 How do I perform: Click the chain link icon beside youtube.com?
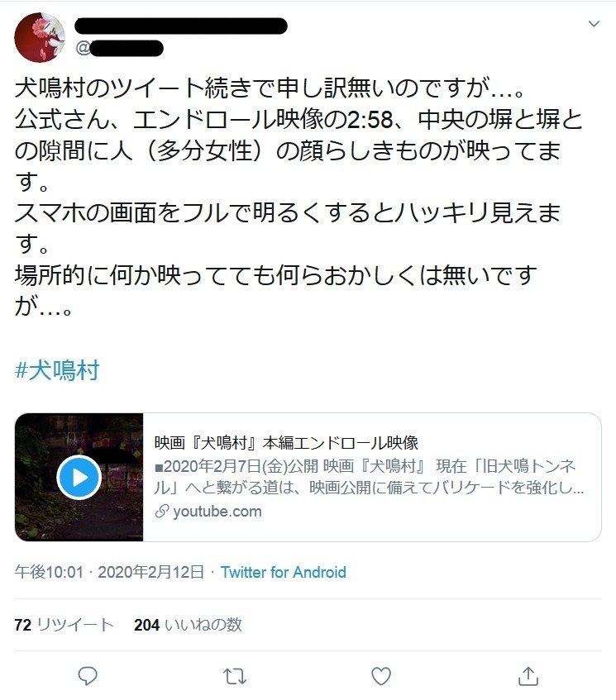pos(162,512)
